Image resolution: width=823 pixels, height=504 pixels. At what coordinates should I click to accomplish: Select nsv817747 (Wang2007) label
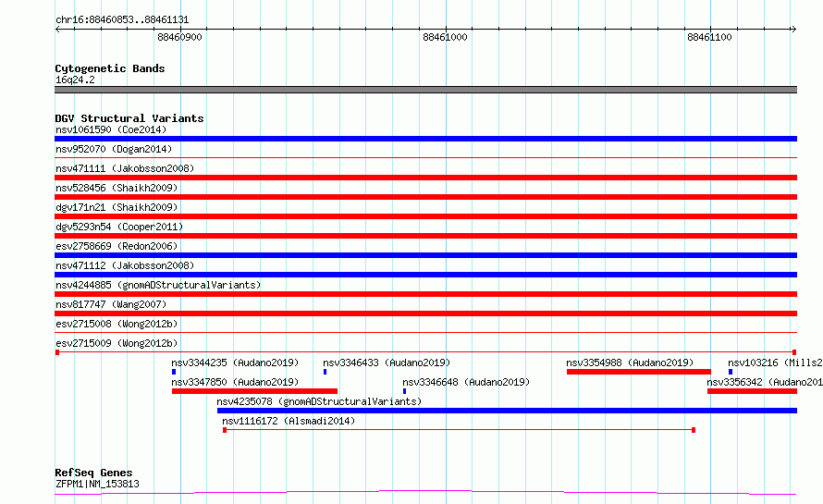point(111,304)
